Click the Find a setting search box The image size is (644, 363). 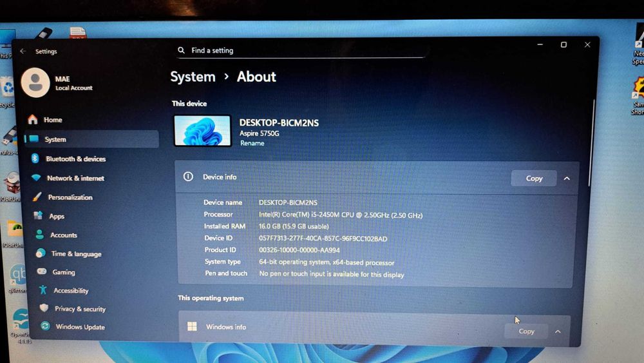302,50
